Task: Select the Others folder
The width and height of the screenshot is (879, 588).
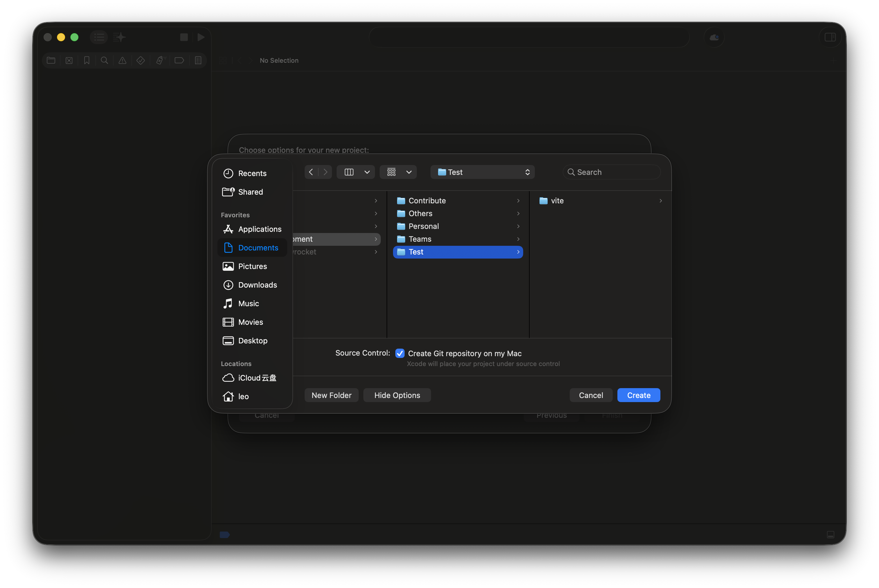Action: (458, 213)
